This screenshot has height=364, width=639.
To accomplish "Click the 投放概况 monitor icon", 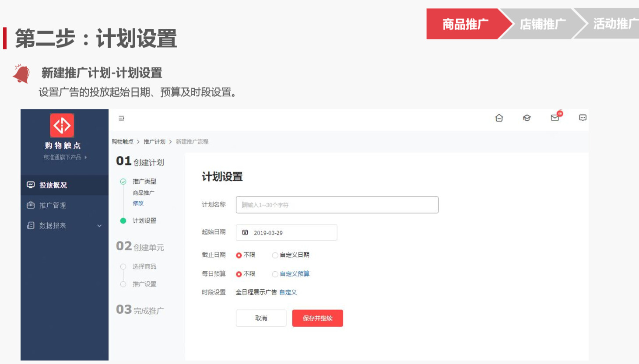I will click(x=31, y=185).
